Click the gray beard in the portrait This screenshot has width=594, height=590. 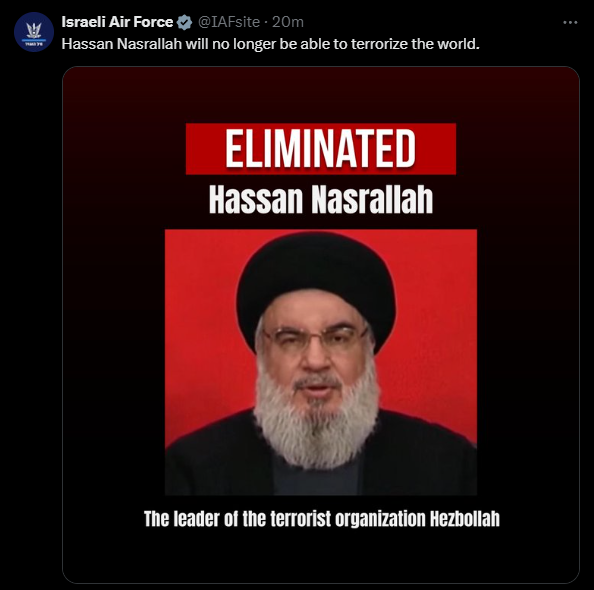pyautogui.click(x=316, y=421)
